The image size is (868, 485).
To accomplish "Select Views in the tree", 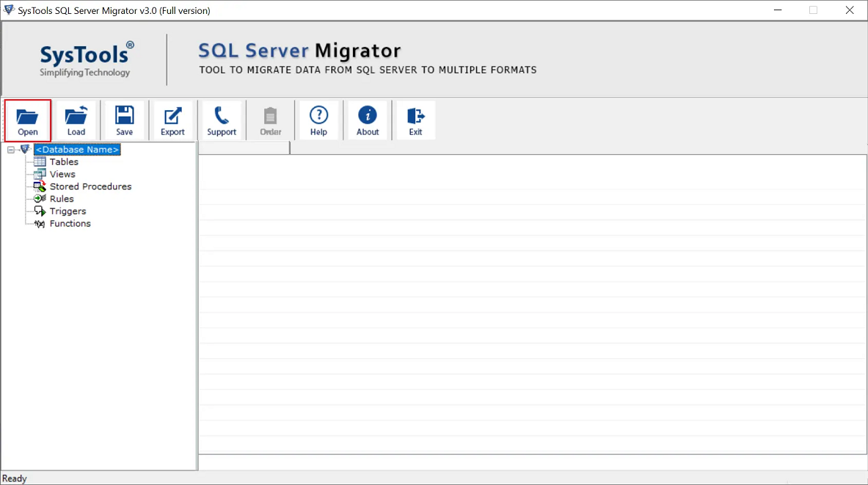I will point(62,174).
